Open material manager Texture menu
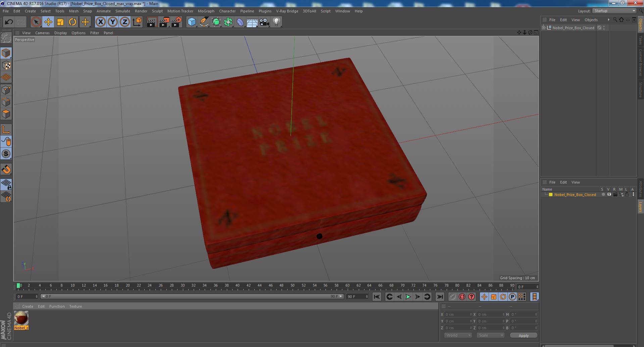644x347 pixels. point(76,306)
